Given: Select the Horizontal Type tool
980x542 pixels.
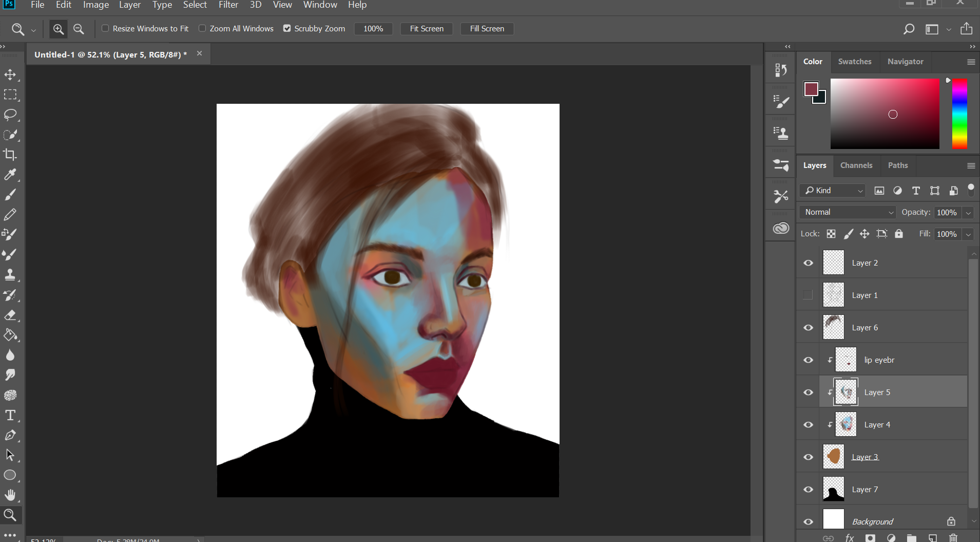Looking at the screenshot, I should (x=10, y=415).
